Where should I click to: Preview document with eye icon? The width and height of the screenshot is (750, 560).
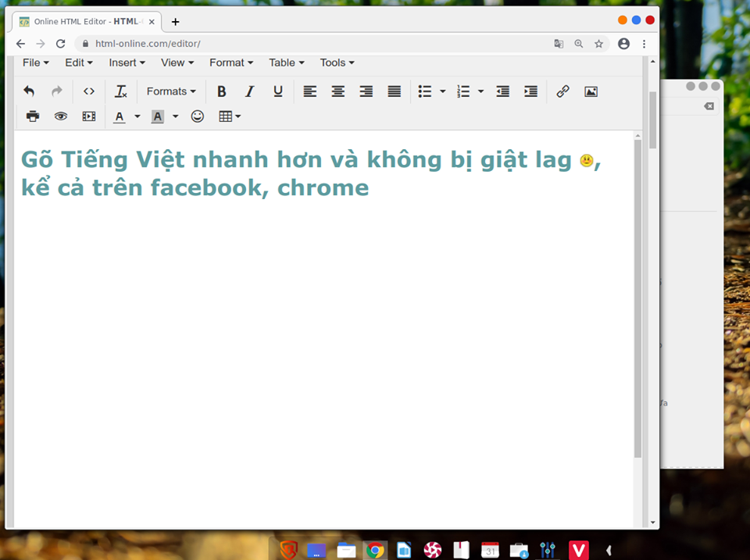coord(61,116)
